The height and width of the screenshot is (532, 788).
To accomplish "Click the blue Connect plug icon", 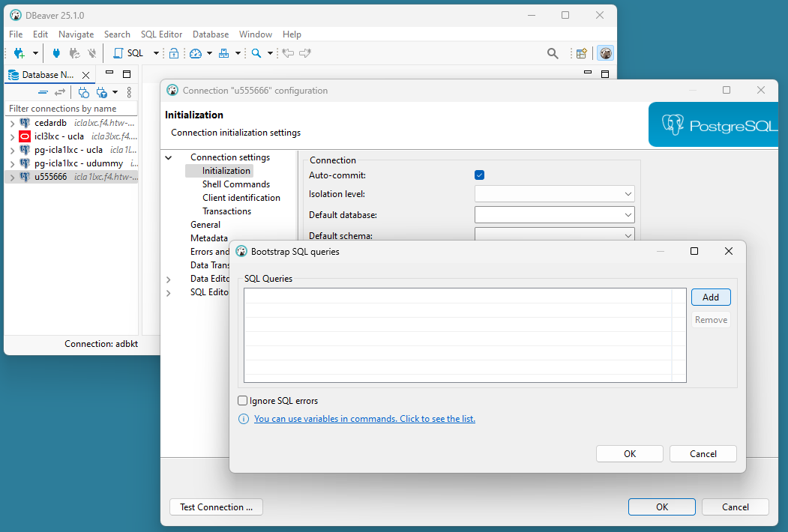I will click(56, 53).
